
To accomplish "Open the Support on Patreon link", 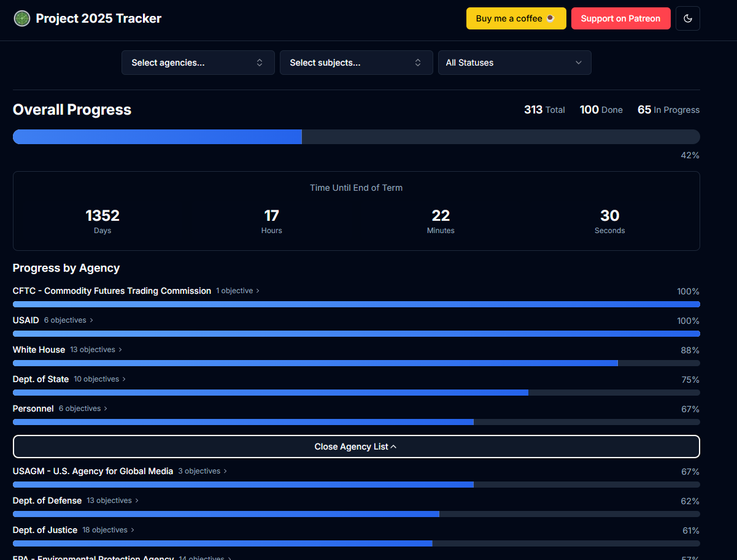I will coord(620,18).
